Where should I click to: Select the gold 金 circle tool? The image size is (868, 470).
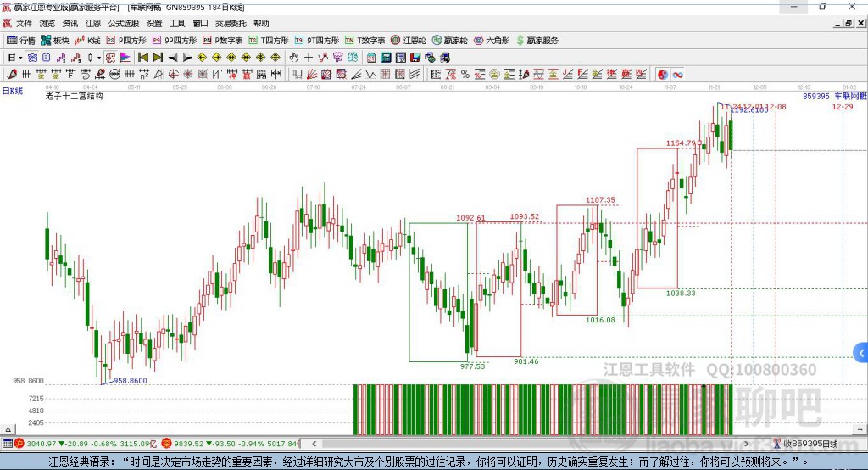[x=494, y=75]
